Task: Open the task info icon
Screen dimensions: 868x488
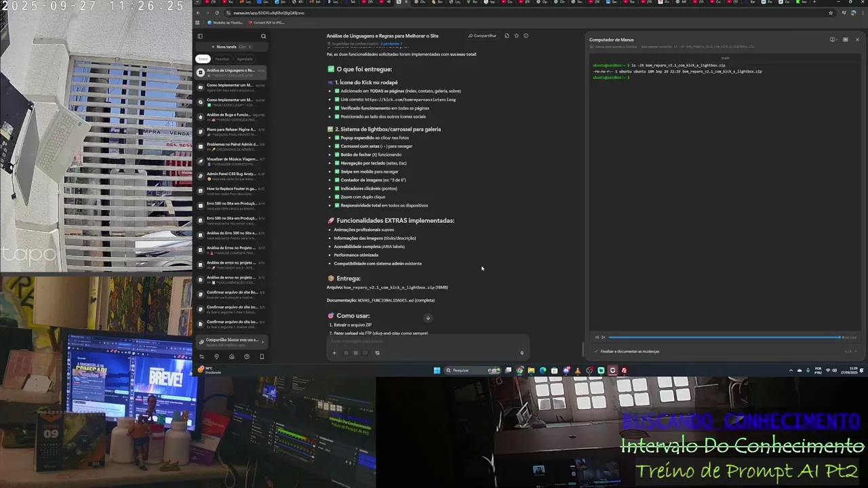Action: [526, 36]
